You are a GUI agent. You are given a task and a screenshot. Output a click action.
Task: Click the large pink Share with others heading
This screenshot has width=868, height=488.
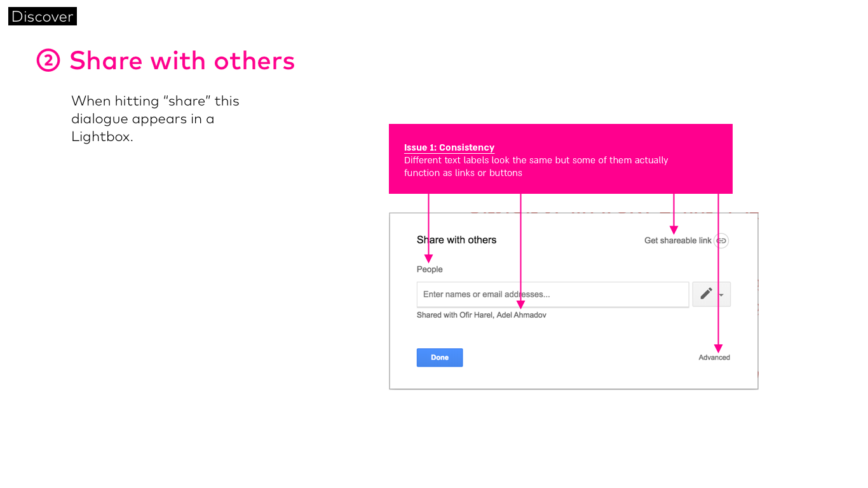(182, 61)
